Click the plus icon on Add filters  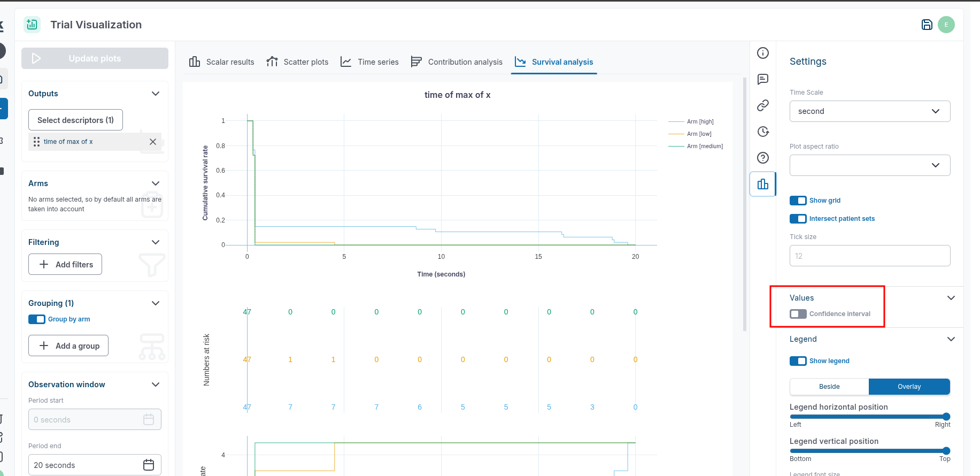[44, 265]
